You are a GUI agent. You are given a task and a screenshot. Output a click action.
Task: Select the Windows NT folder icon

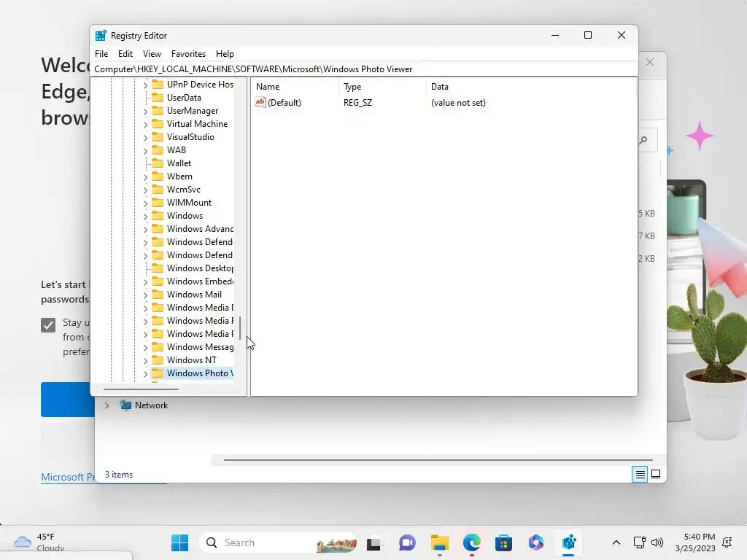tap(158, 360)
